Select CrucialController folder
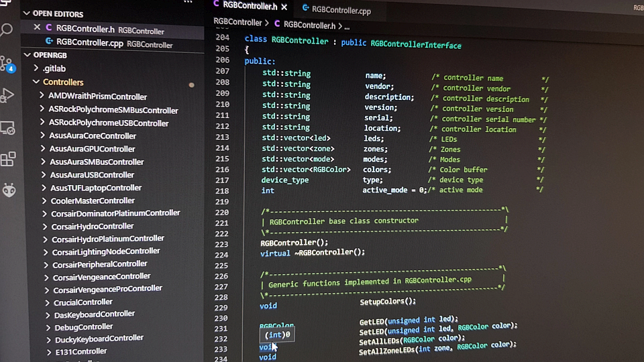 [x=83, y=302]
